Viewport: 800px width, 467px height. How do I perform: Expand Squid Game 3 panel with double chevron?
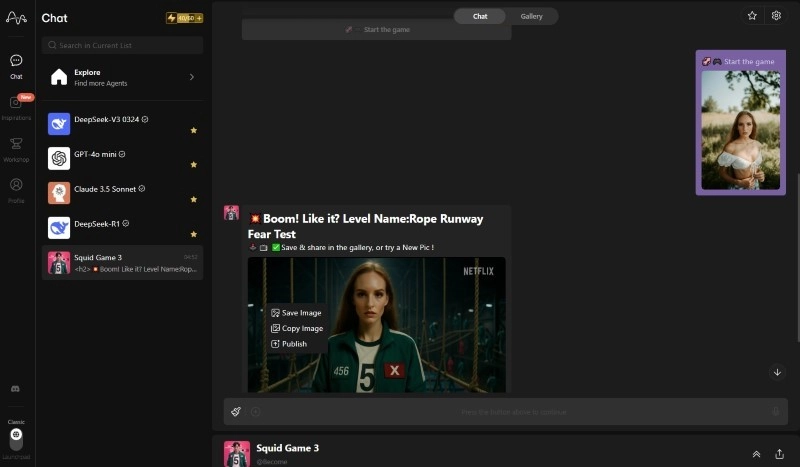[x=756, y=453]
